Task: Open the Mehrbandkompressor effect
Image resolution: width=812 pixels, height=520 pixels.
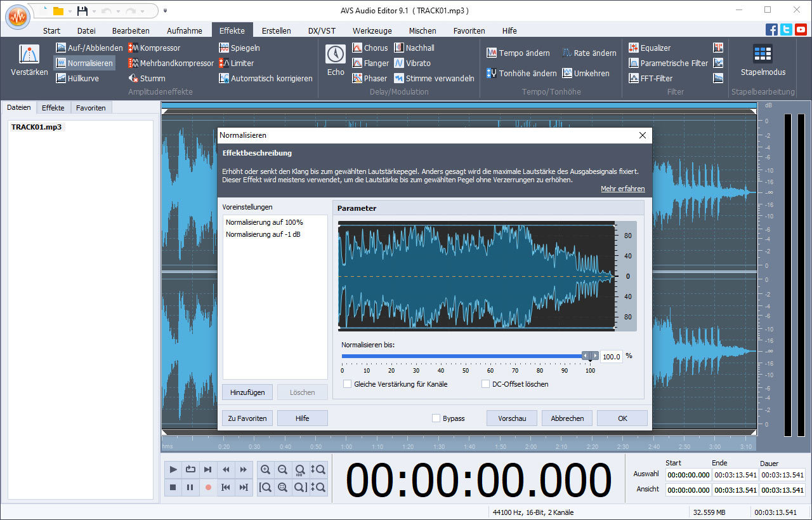Action: click(171, 63)
